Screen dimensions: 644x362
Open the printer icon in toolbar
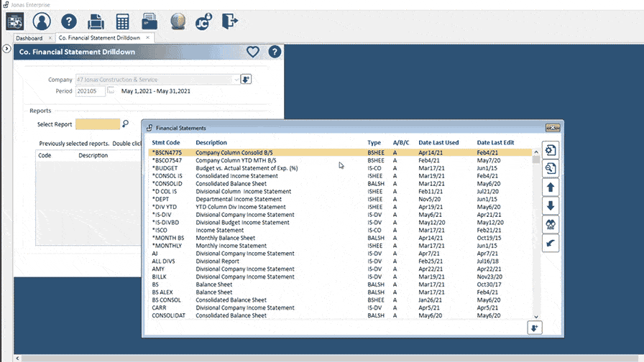click(96, 22)
